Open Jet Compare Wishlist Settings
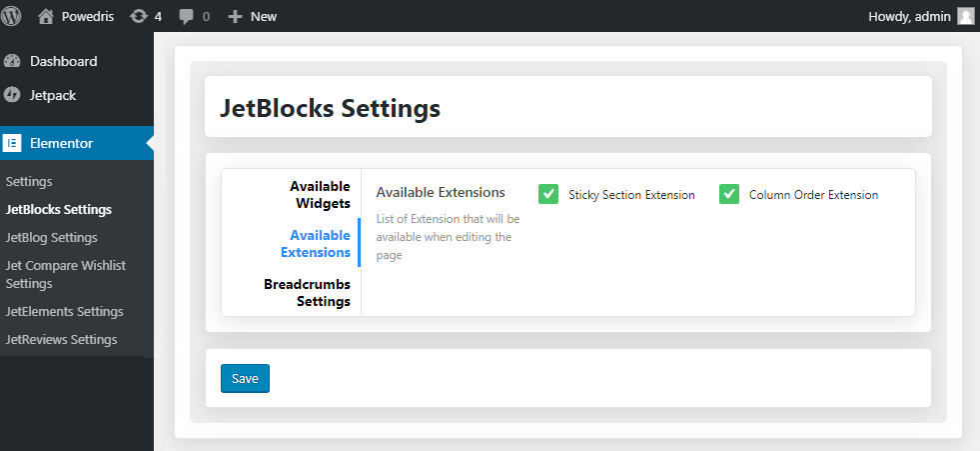Viewport: 980px width, 451px height. click(66, 275)
